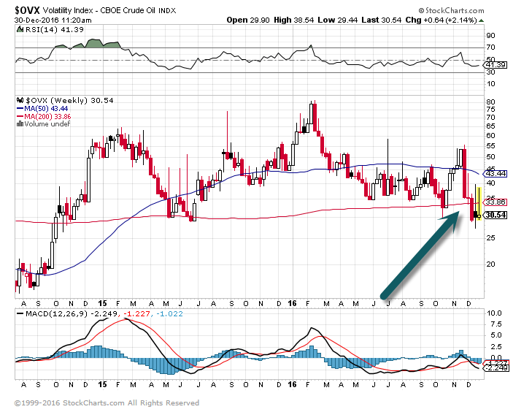Click the RSI(14) 41.39 indicator label
Viewport: 532px width, 412px height.
(x=55, y=29)
